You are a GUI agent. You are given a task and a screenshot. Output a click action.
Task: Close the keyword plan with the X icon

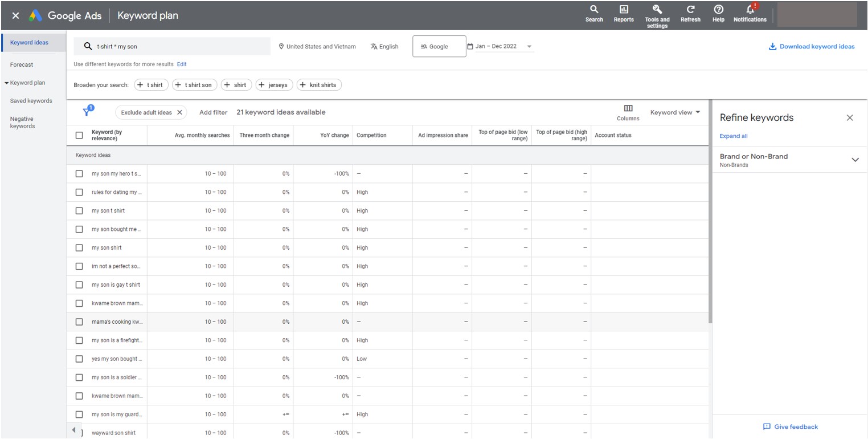pos(15,16)
